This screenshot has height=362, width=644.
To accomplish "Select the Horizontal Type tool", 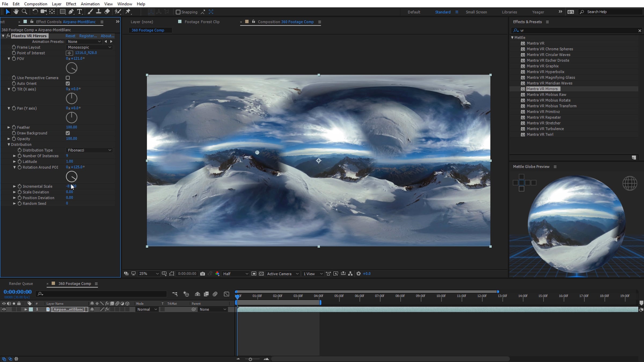I will click(79, 12).
